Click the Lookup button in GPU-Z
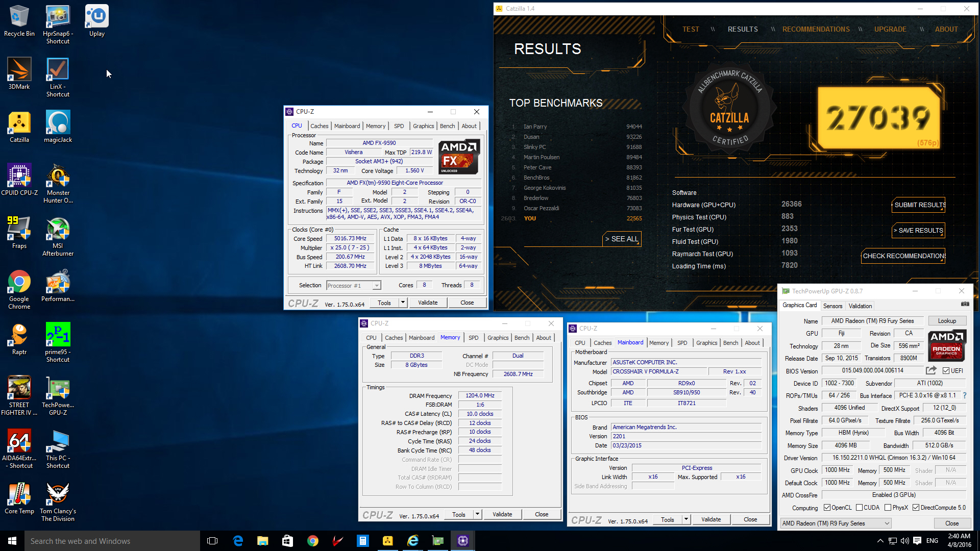This screenshot has width=980, height=551. point(946,321)
